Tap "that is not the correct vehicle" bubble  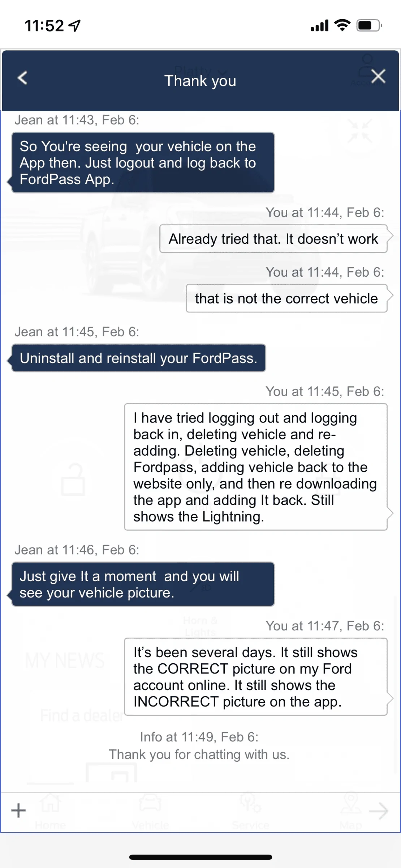[286, 298]
